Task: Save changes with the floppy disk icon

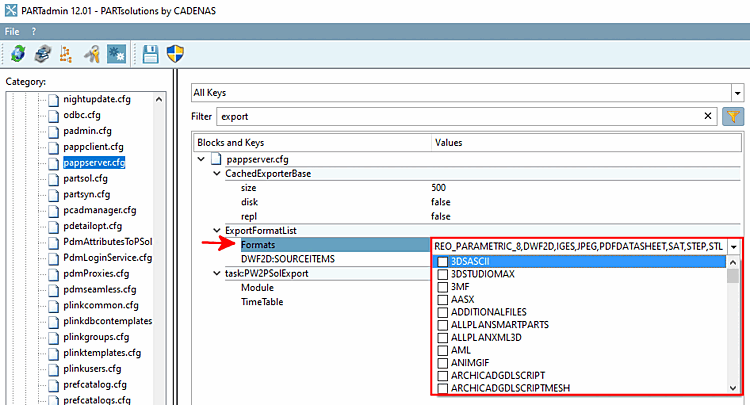Action: (151, 54)
